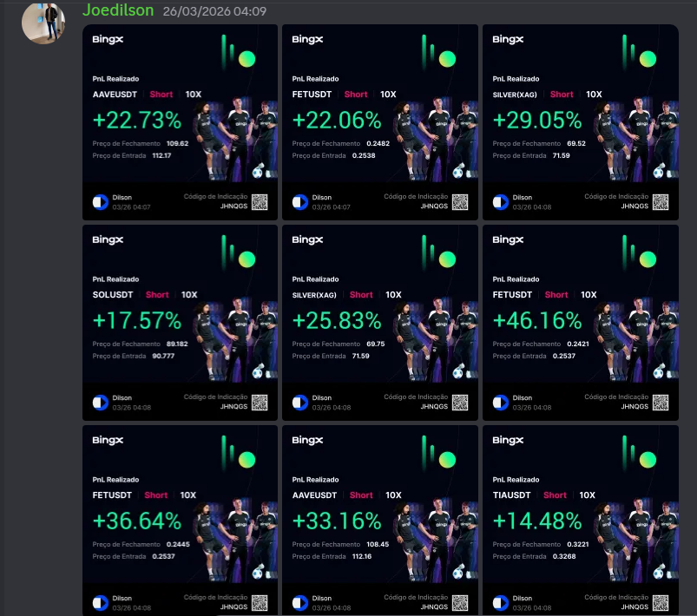
Task: Click the closing price 69.75
Action: [376, 344]
